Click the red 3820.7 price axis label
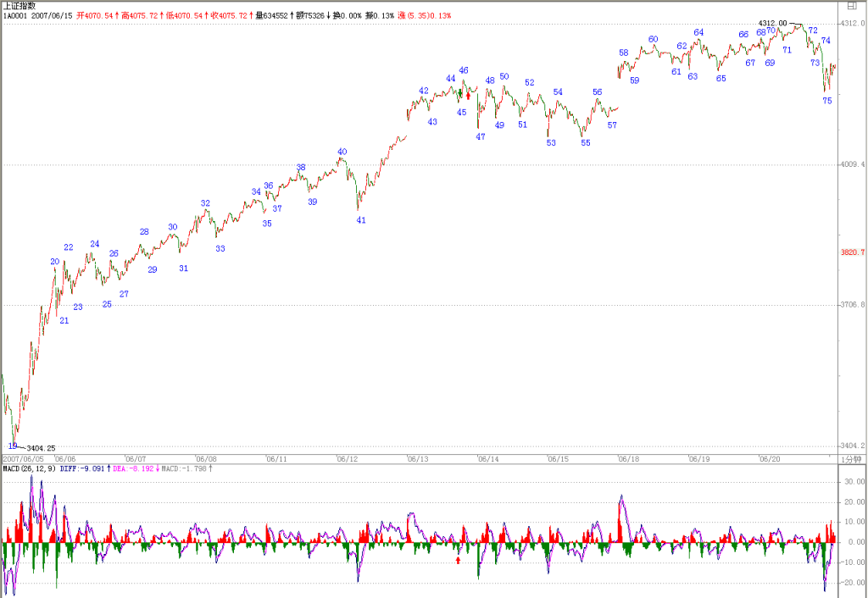The height and width of the screenshot is (598, 868). click(853, 252)
